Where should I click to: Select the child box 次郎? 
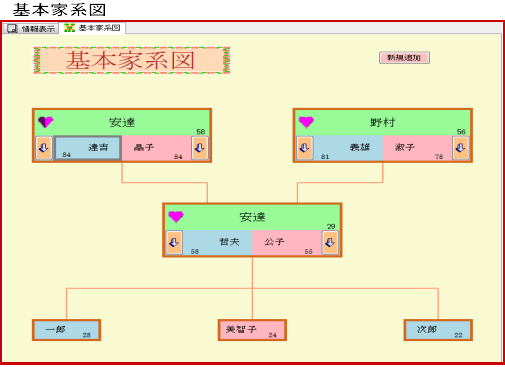438,330
